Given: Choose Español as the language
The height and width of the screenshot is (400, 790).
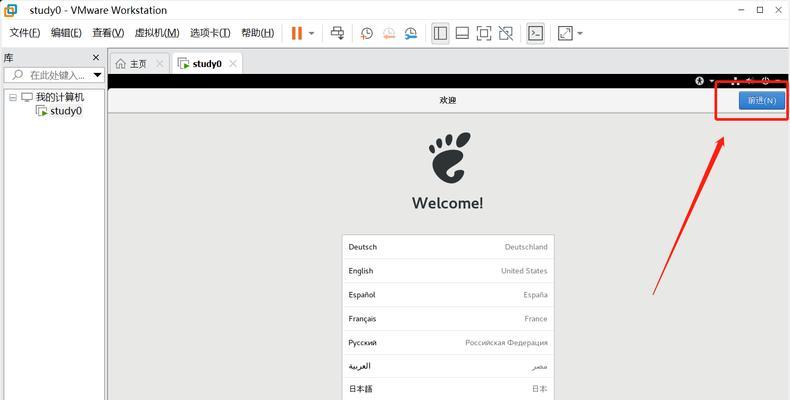Looking at the screenshot, I should 448,295.
